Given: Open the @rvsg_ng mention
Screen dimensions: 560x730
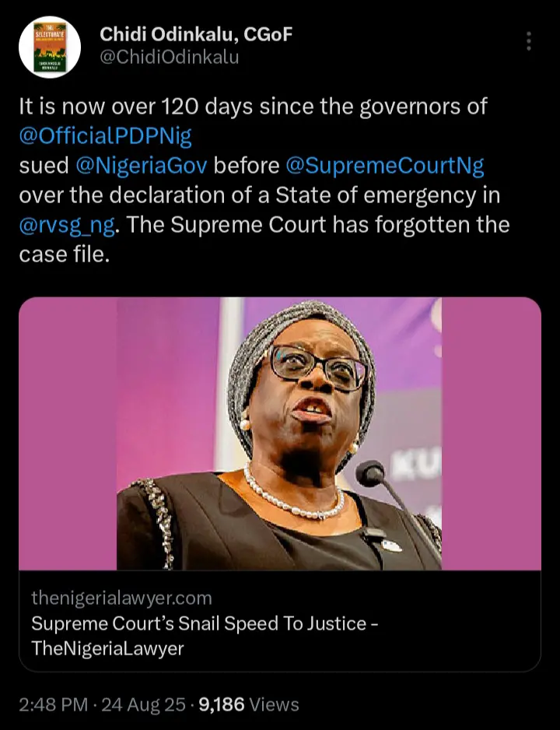Looking at the screenshot, I should pyautogui.click(x=67, y=225).
